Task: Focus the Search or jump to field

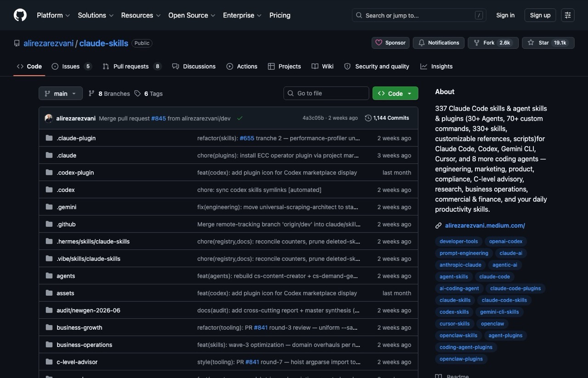Action: (419, 15)
